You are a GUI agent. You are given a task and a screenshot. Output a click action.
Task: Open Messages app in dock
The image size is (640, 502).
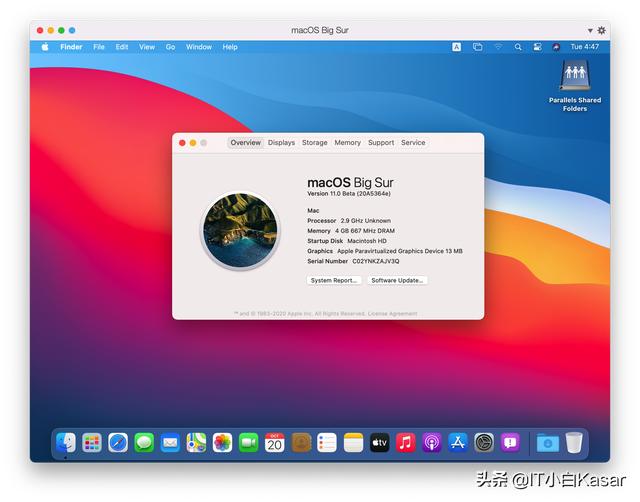(x=144, y=442)
